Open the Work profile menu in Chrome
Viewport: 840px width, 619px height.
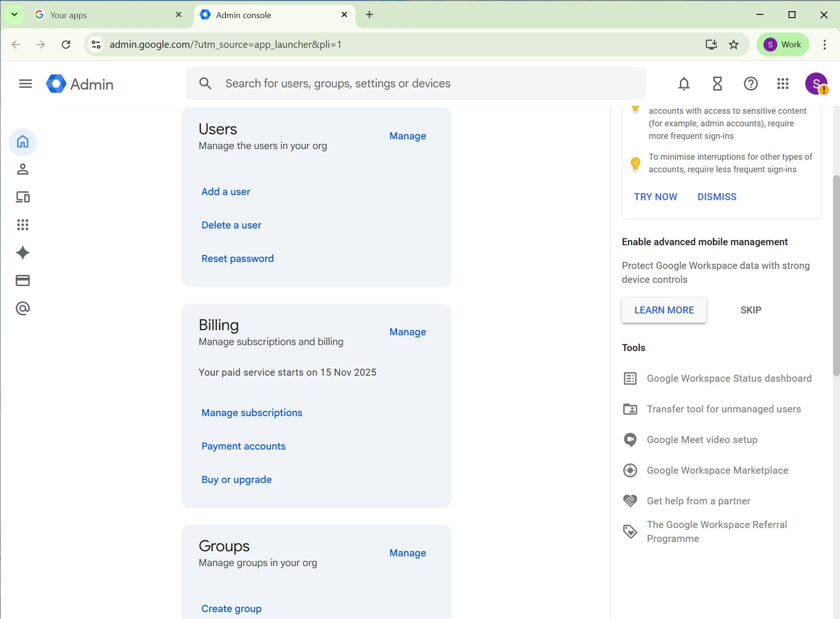782,44
